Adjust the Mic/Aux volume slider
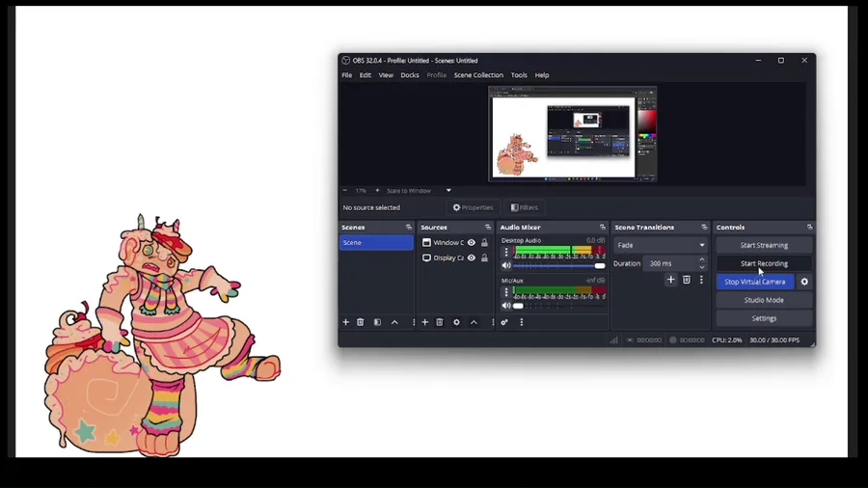This screenshot has height=488, width=868. coord(559,306)
